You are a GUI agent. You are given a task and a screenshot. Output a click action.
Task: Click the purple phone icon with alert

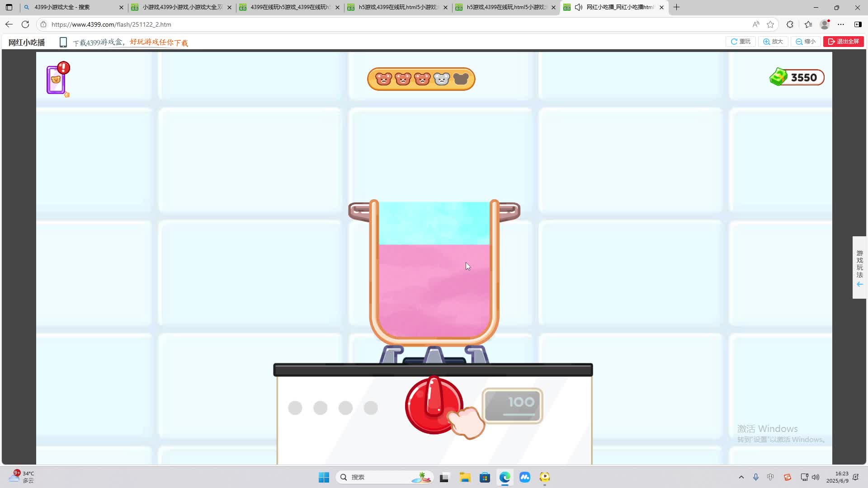57,80
